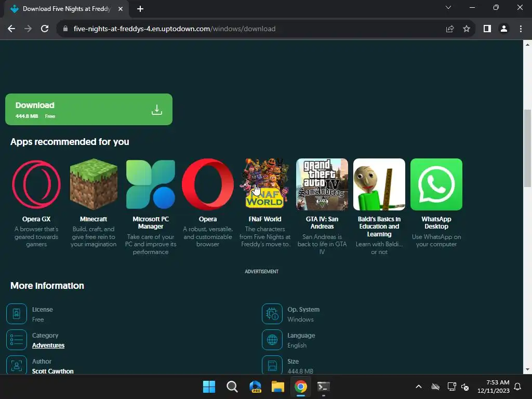Screen dimensions: 532x399
Task: Click the download arrow icon in the button
Action: pyautogui.click(x=157, y=110)
